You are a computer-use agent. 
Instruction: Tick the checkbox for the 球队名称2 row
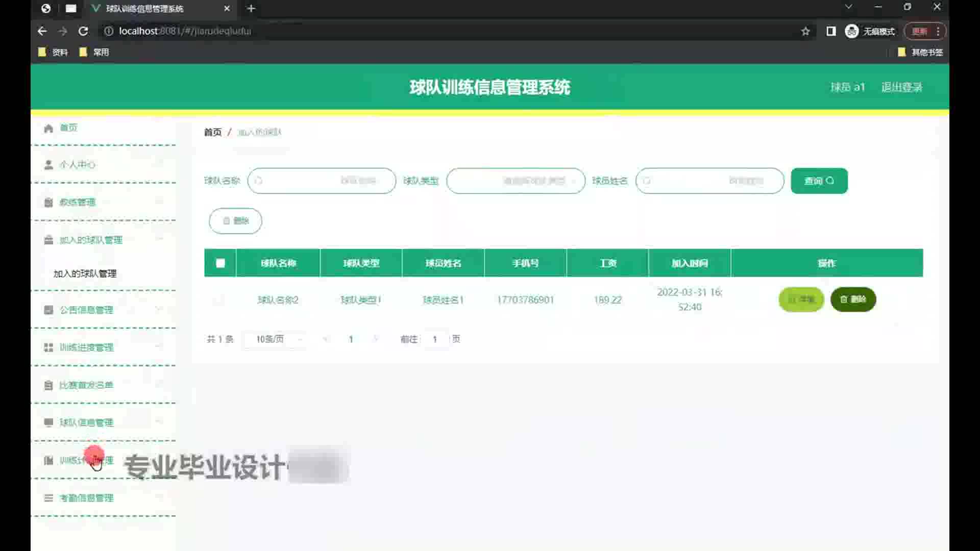pos(218,300)
